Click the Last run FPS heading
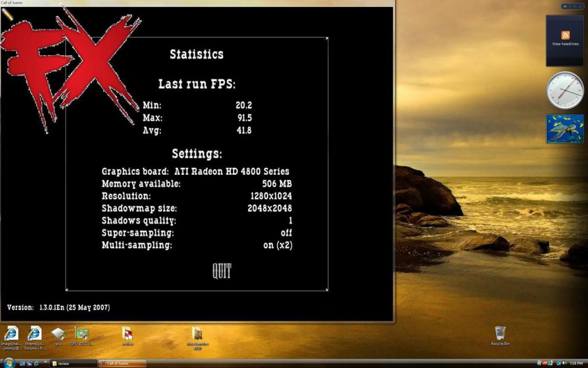Image resolution: width=588 pixels, height=368 pixels. (197, 84)
